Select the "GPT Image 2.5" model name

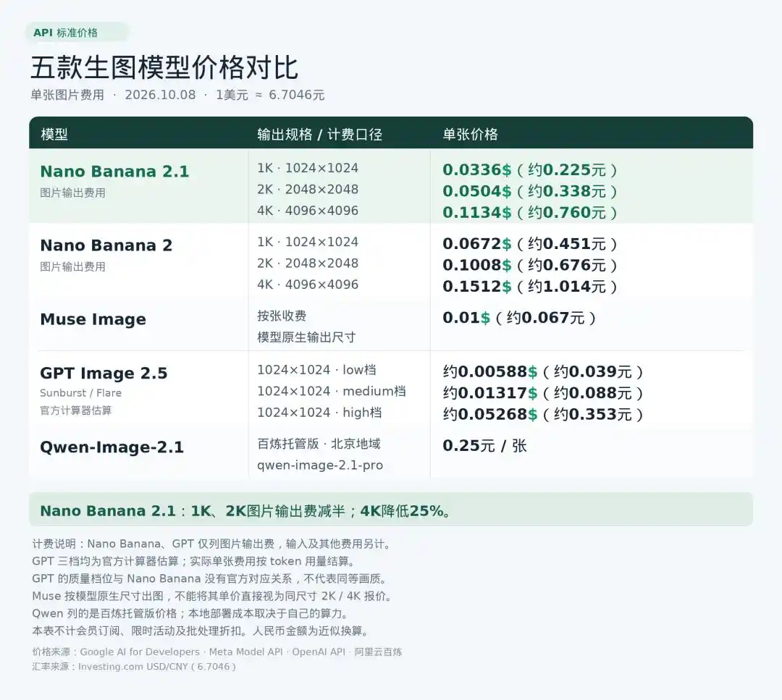click(104, 373)
